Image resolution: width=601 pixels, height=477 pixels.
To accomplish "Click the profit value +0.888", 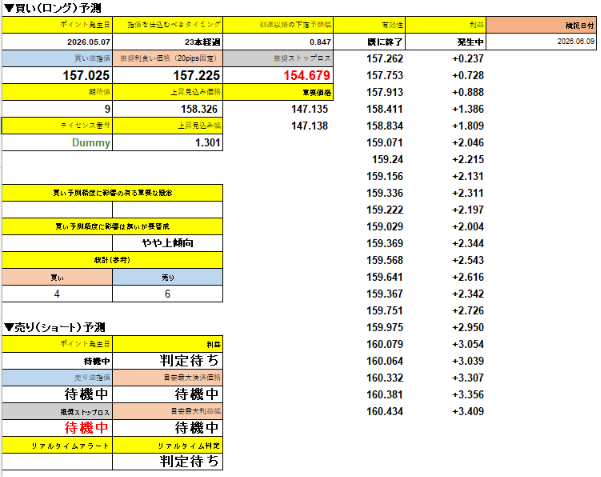I will click(468, 92).
